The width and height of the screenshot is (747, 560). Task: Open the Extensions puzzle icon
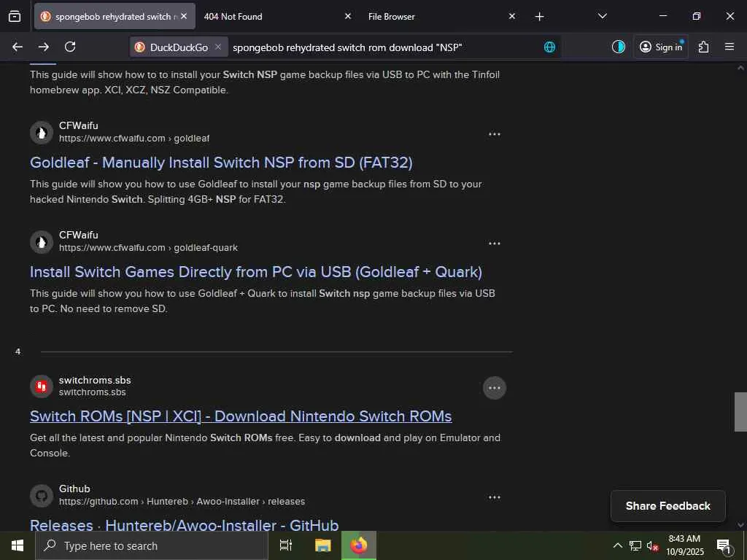click(704, 47)
